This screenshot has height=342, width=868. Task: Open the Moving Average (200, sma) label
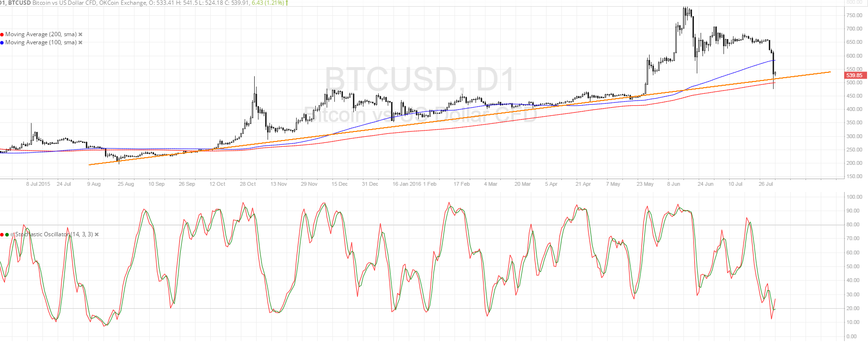pyautogui.click(x=41, y=34)
